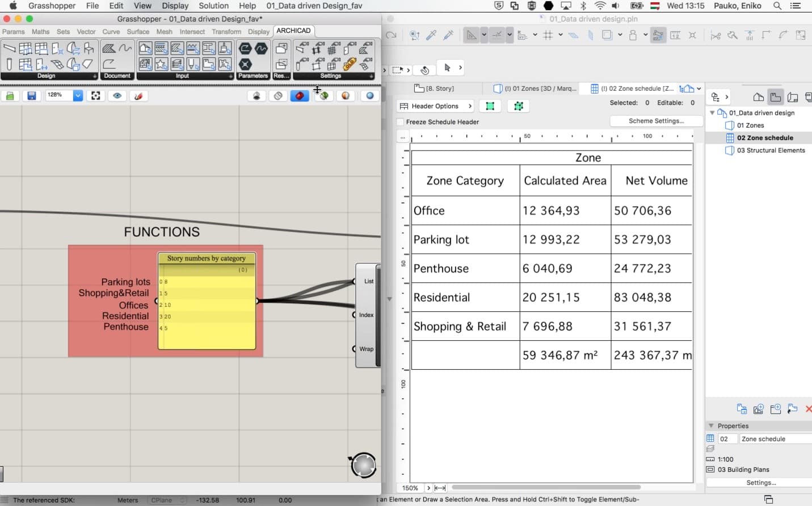Click the column component icon in the Design panel
The width and height of the screenshot is (812, 506).
point(10,64)
